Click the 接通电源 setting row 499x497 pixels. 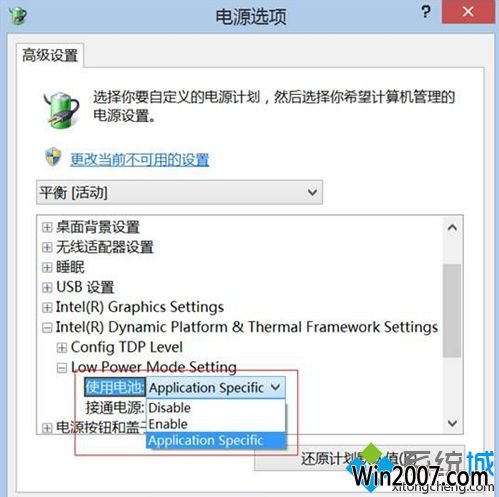click(x=115, y=408)
